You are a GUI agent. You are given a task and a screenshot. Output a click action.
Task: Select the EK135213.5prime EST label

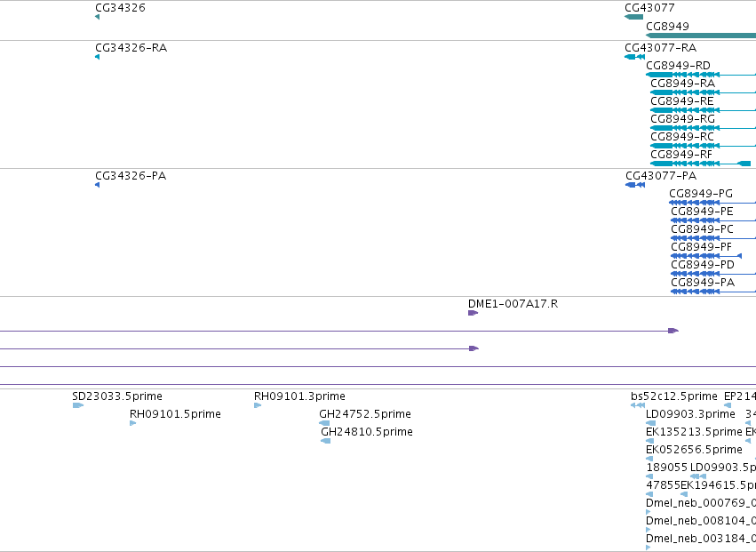tap(694, 432)
